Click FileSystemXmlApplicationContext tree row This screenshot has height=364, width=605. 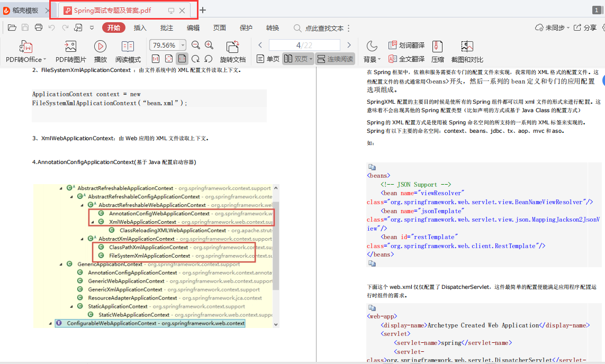(150, 256)
